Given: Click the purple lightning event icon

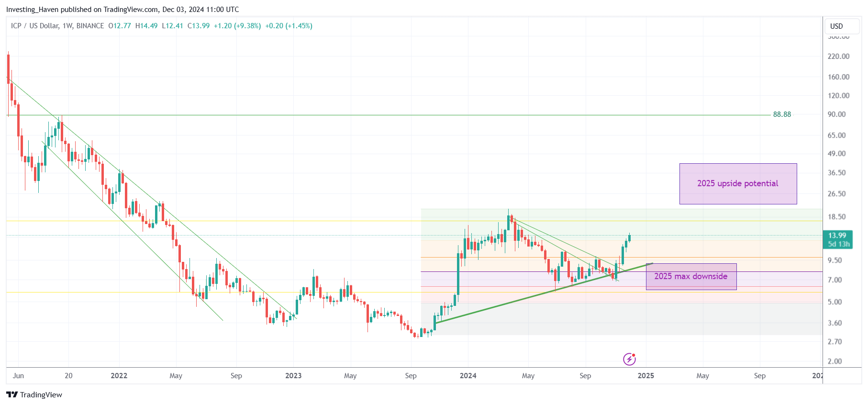Looking at the screenshot, I should 629,359.
